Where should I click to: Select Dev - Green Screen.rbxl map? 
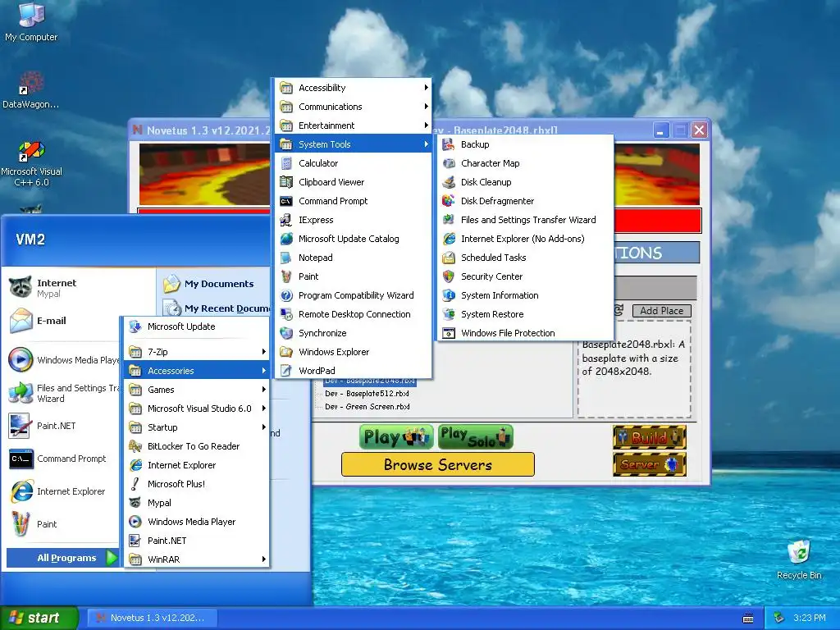coord(367,407)
